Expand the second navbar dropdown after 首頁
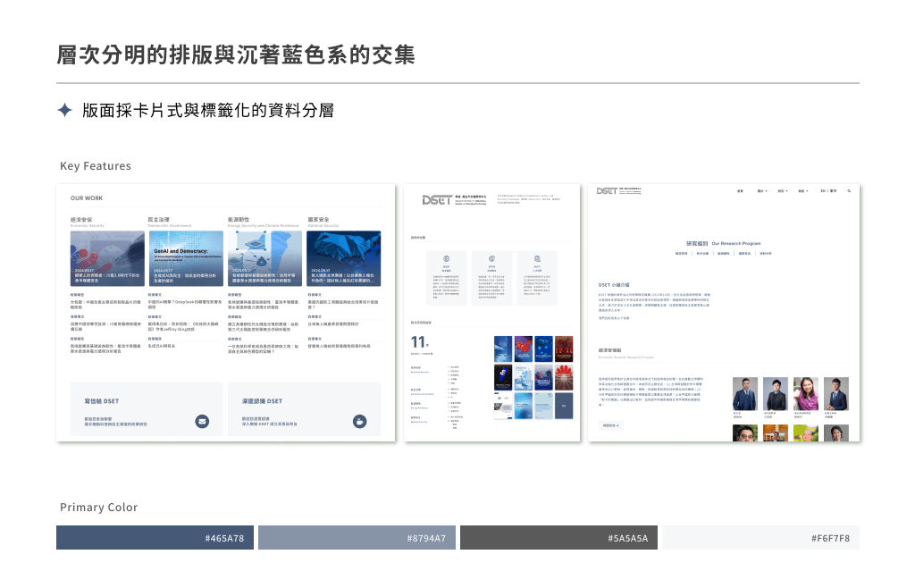Image resolution: width=915 pixels, height=588 pixels. (762, 191)
